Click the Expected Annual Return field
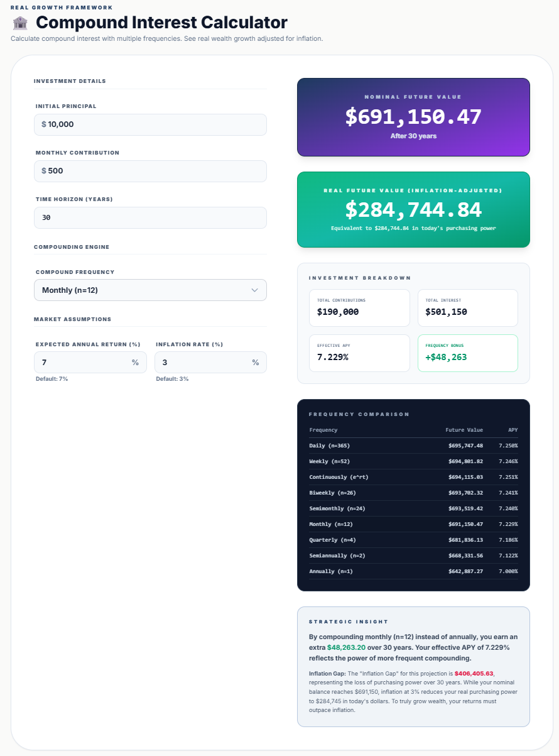 click(x=90, y=362)
